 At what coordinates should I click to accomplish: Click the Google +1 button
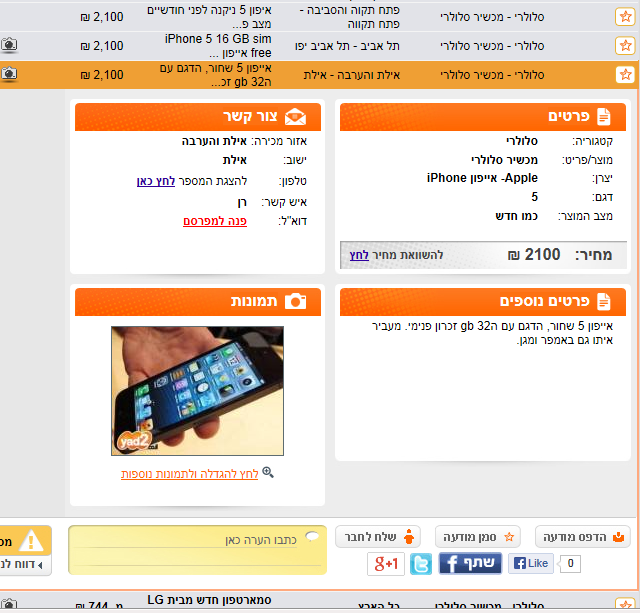386,564
